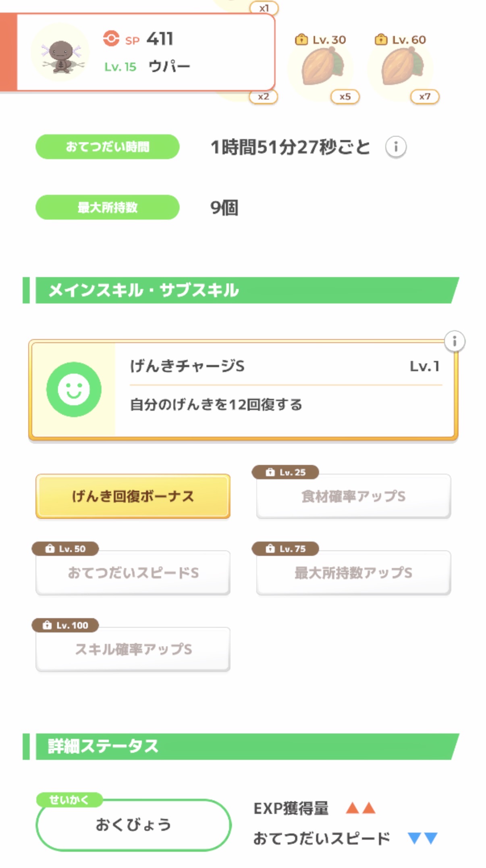The image size is (486, 868).
Task: Tap the locked 最大所持数アップS sub skill
Action: [353, 573]
